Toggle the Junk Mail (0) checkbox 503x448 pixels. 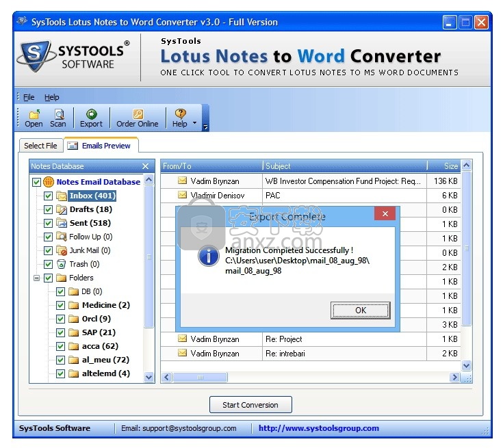pos(48,250)
